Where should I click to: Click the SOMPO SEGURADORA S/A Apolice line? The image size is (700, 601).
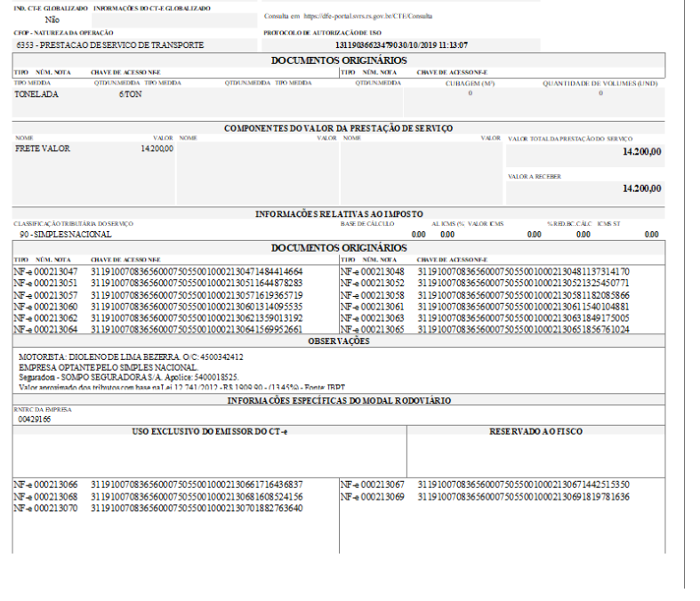[129, 378]
